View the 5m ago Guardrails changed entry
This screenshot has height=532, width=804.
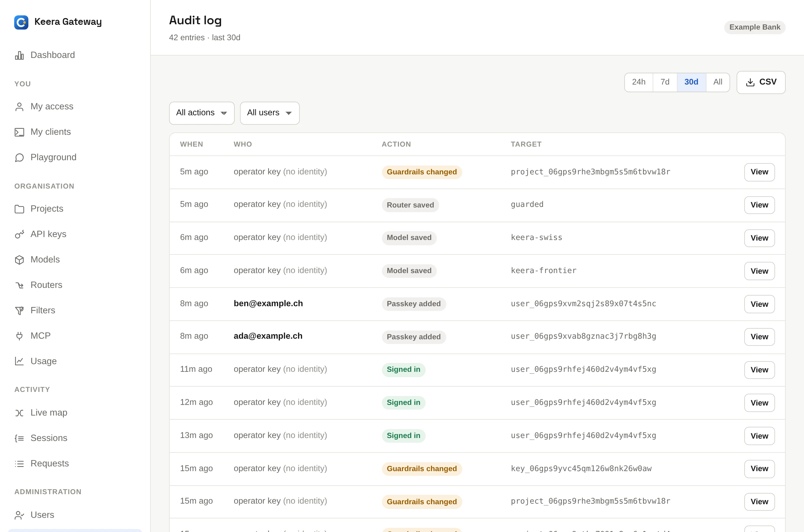[x=759, y=172]
